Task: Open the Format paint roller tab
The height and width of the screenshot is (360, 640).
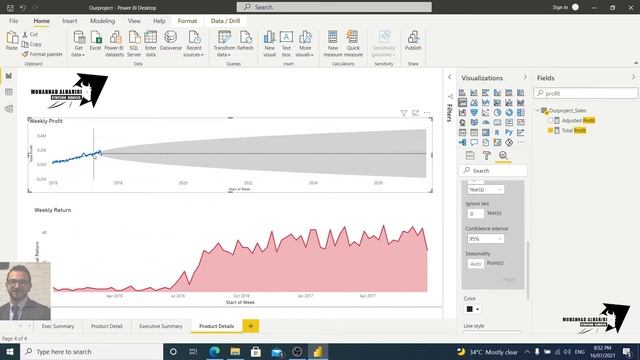Action: [487, 156]
